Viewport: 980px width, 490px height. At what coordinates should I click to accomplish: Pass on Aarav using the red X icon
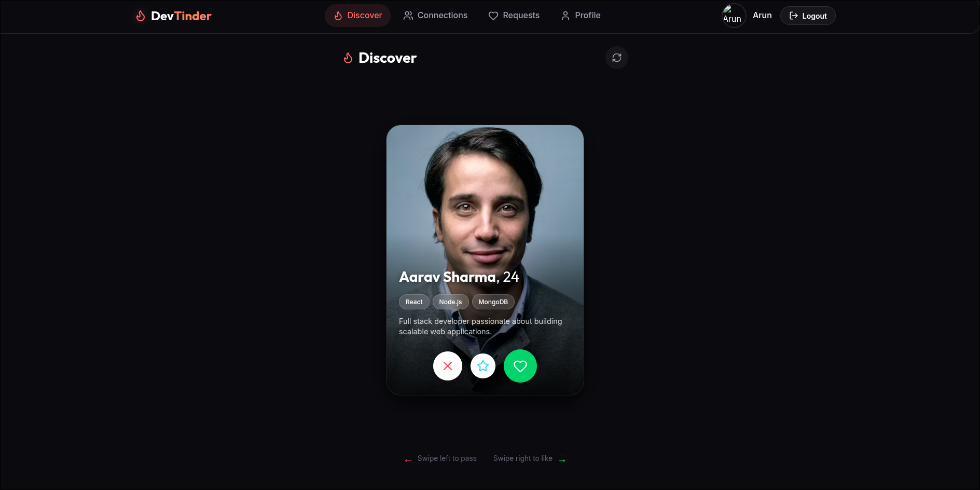tap(447, 366)
